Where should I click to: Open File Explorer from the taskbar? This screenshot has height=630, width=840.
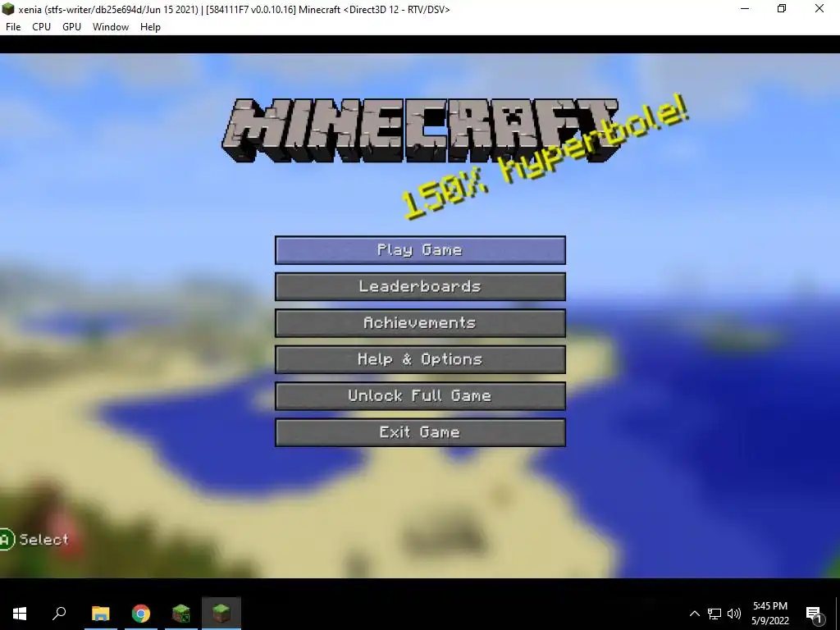(x=100, y=614)
